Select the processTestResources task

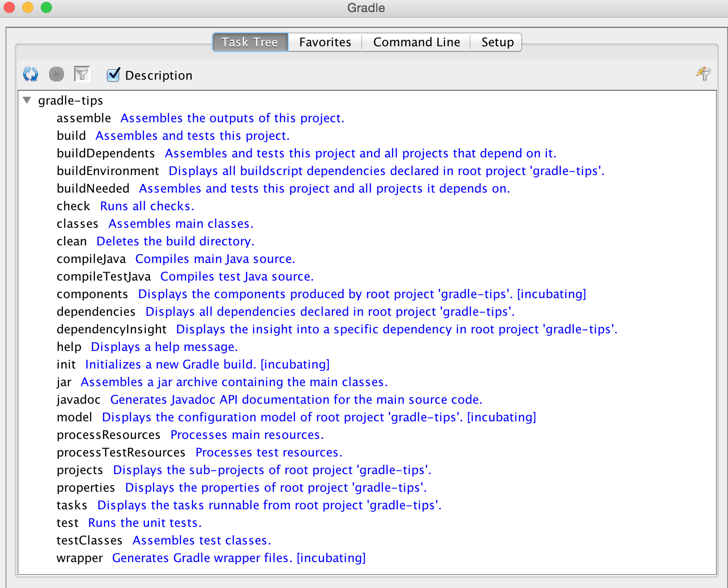(x=199, y=452)
